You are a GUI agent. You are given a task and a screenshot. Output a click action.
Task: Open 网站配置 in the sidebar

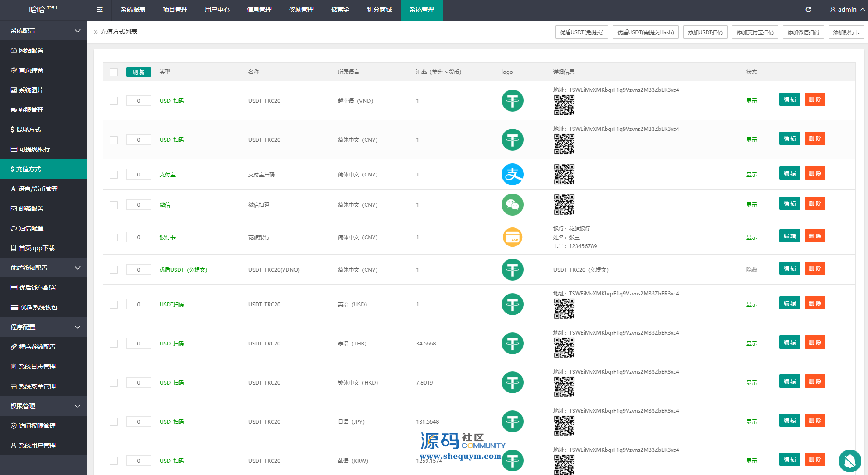coord(31,50)
